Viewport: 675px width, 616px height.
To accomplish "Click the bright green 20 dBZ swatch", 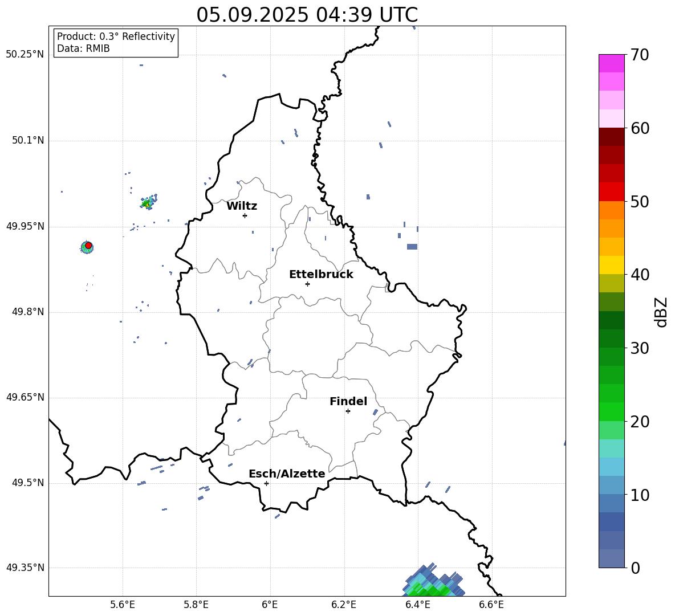I will tap(611, 411).
